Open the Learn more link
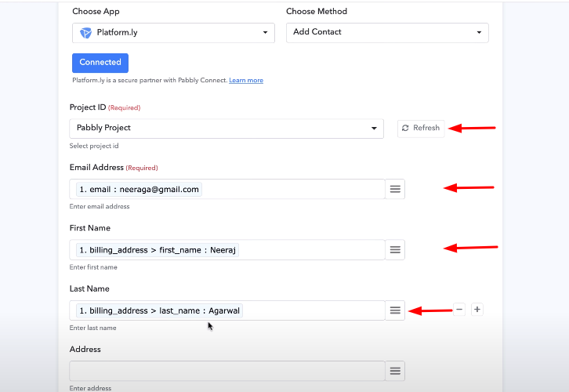Screen dimensions: 569x392 click(246, 80)
